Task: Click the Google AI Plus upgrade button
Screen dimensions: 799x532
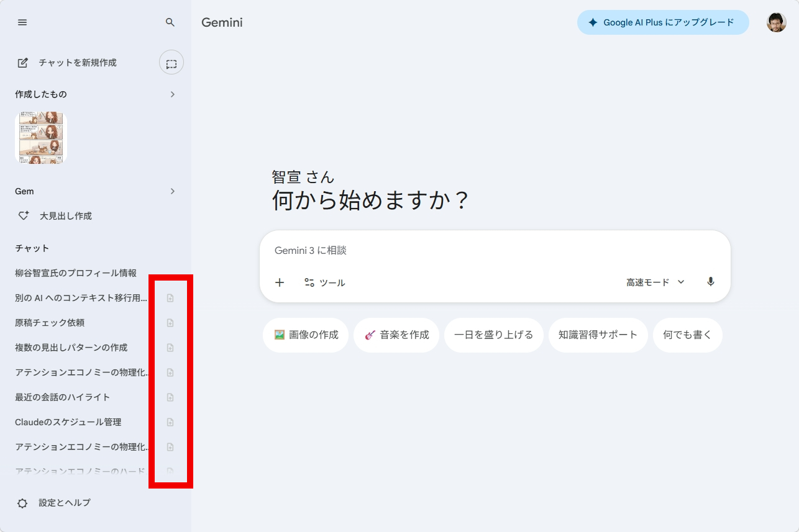Action: click(662, 22)
